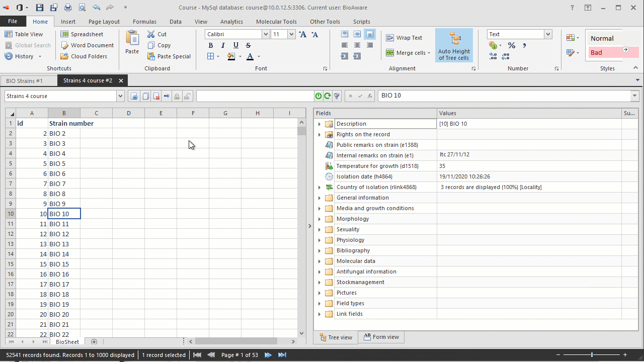Expand the Molecular data folder
Viewport: 644px width, 362px height.
pos(319,261)
